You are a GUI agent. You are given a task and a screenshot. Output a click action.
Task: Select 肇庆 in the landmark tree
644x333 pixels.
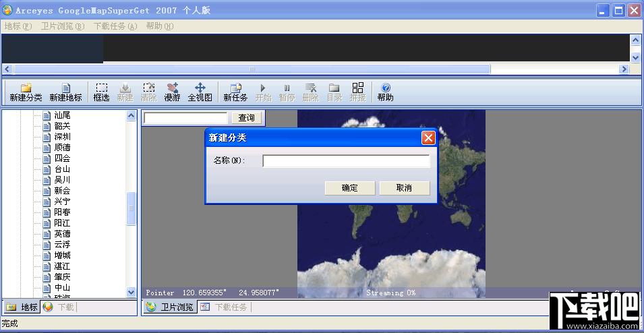click(63, 277)
